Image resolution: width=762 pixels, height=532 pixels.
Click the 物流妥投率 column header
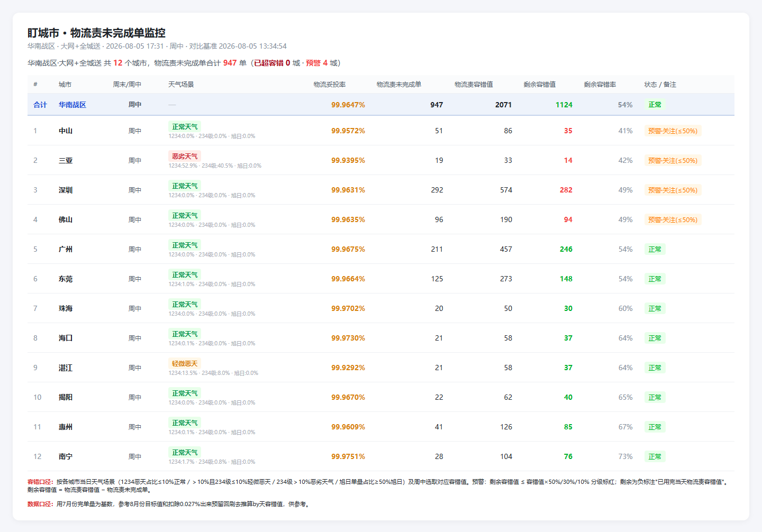pos(330,85)
